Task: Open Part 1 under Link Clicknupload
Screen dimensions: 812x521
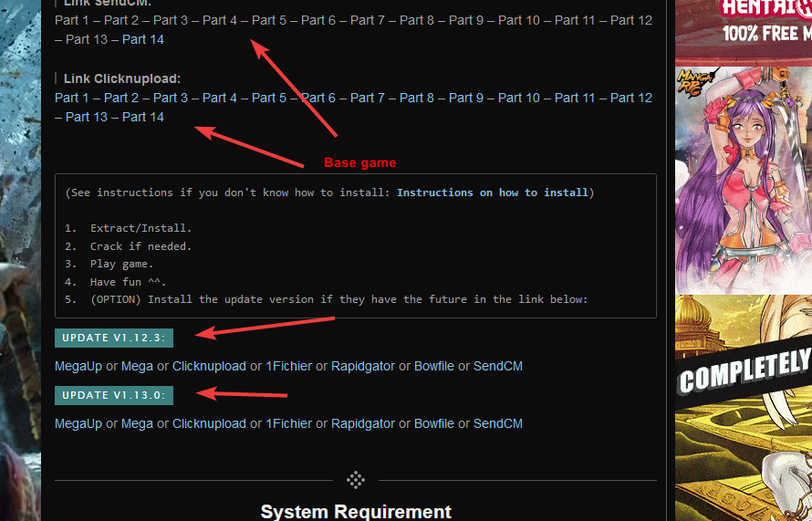Action: (x=72, y=98)
